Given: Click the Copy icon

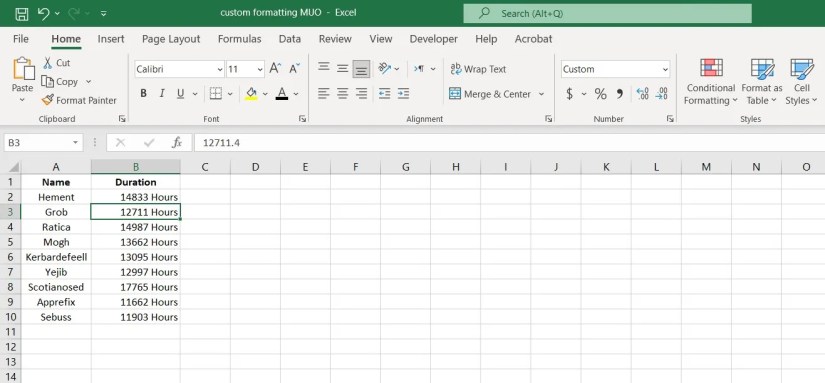Looking at the screenshot, I should tap(48, 82).
